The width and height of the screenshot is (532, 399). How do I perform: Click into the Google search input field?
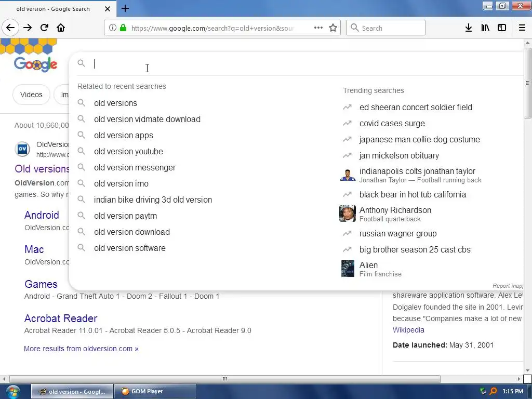pyautogui.click(x=305, y=64)
